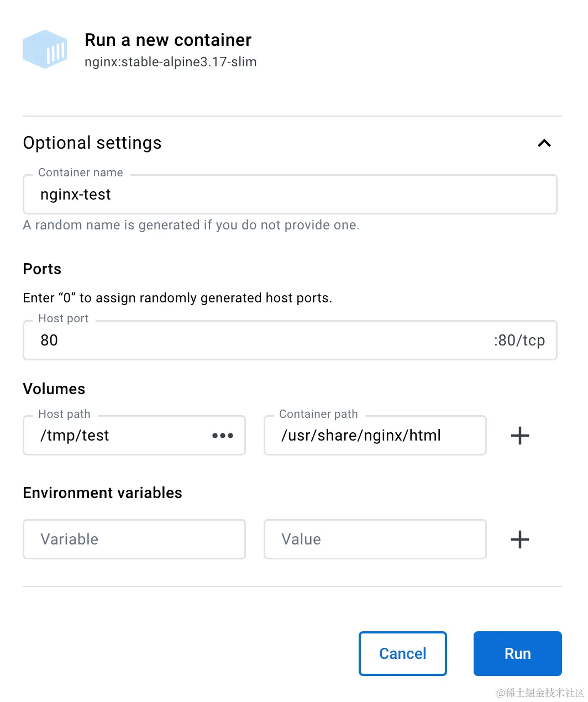Add another environment variable row
This screenshot has height=702, width=588.
click(519, 539)
